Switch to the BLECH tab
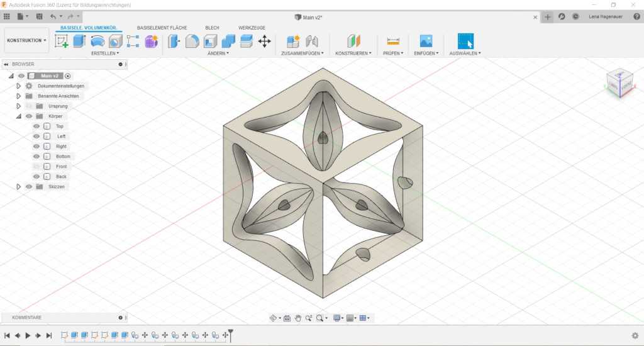Screen dimensions: 644x346 pyautogui.click(x=213, y=28)
